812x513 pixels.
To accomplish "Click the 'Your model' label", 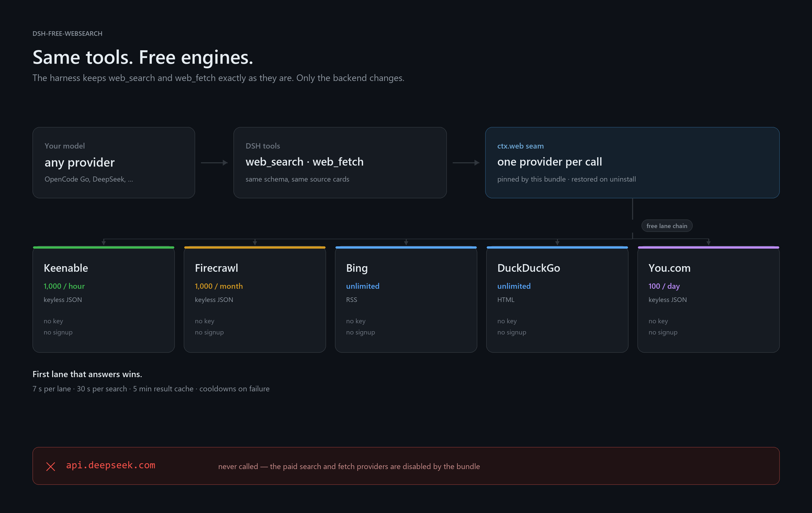I will click(x=64, y=146).
